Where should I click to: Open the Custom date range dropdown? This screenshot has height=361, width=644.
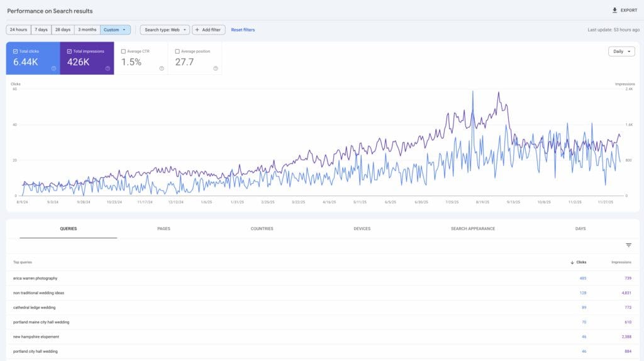(x=115, y=30)
